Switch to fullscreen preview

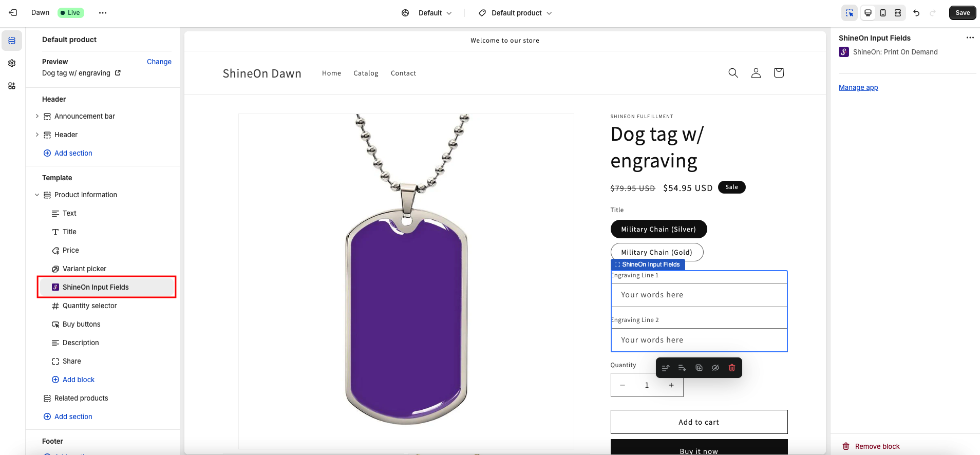[x=898, y=13]
